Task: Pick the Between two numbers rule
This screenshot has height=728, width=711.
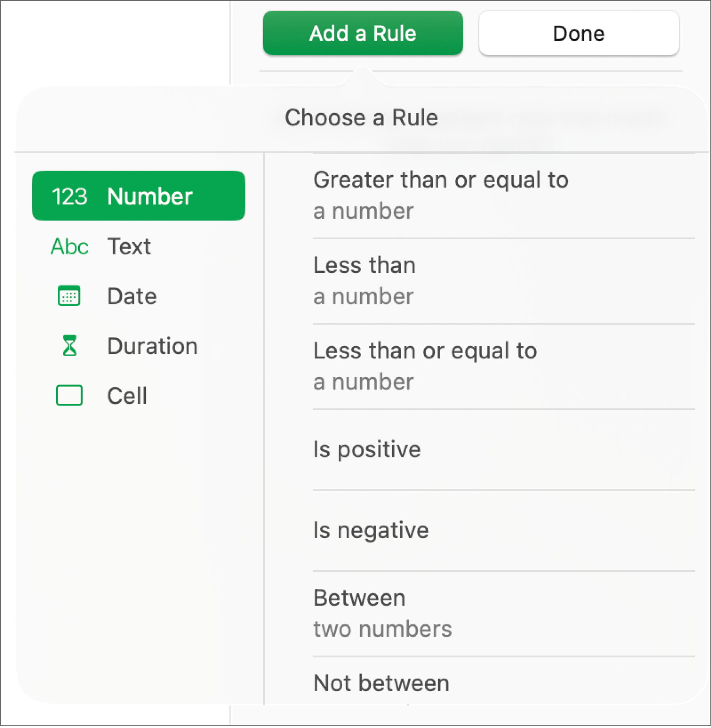Action: [382, 613]
